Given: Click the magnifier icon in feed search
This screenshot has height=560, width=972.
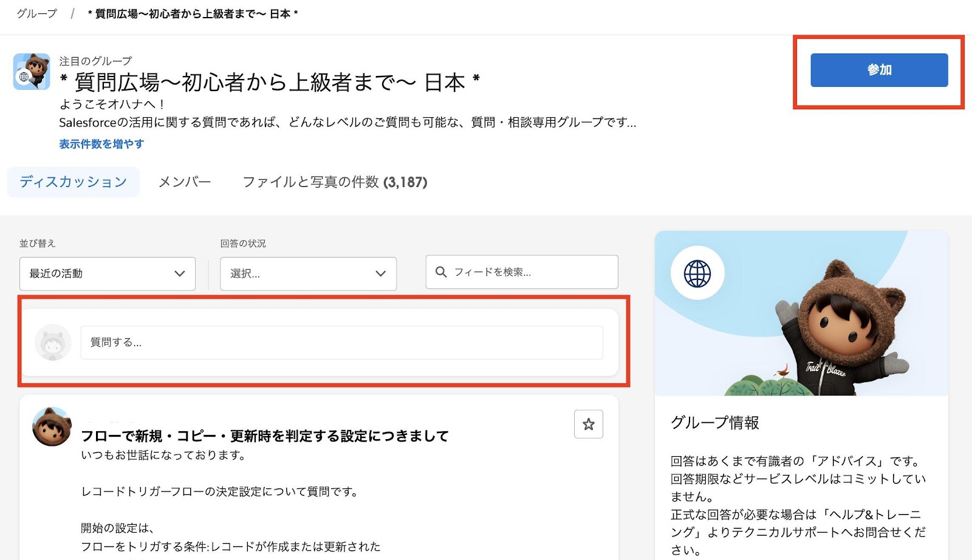Looking at the screenshot, I should click(441, 272).
